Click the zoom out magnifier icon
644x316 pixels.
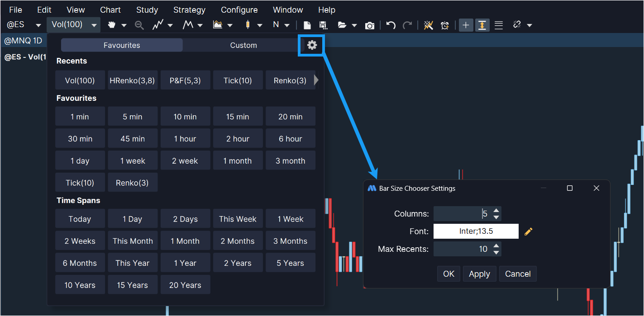pos(139,25)
